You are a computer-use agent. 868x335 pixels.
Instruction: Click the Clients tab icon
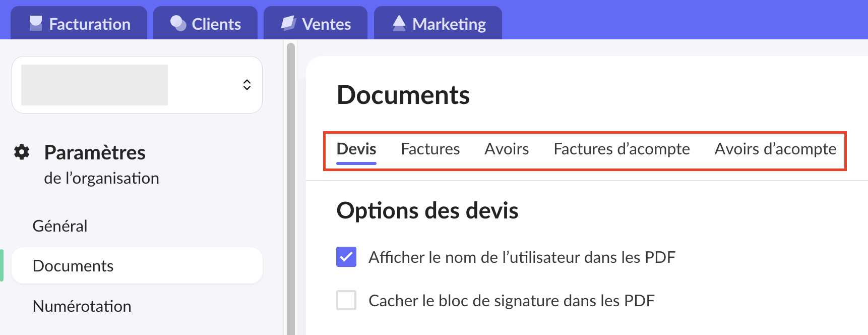tap(178, 23)
